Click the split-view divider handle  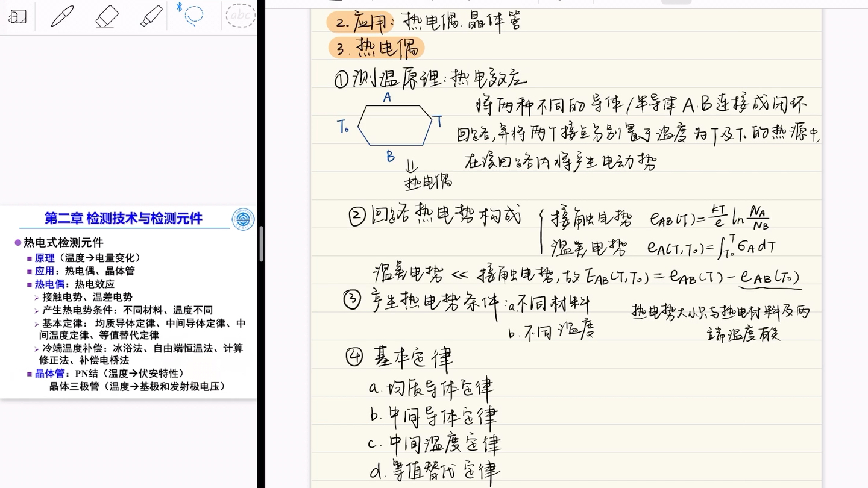[x=261, y=244]
